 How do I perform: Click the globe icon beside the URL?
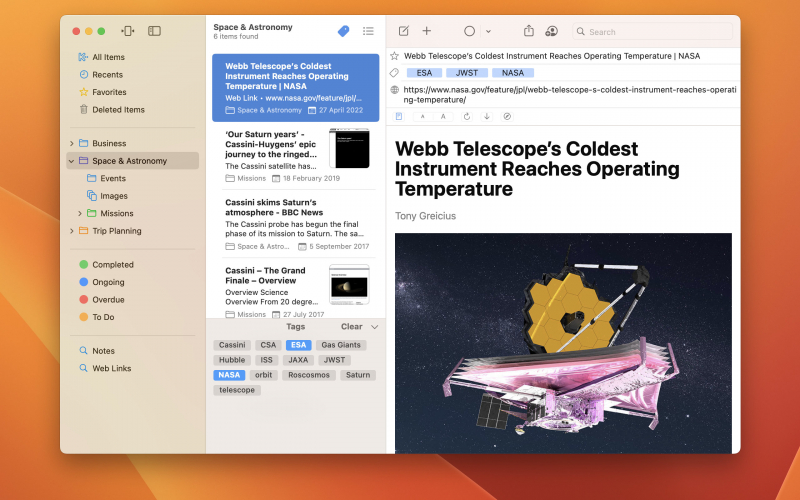tap(394, 90)
